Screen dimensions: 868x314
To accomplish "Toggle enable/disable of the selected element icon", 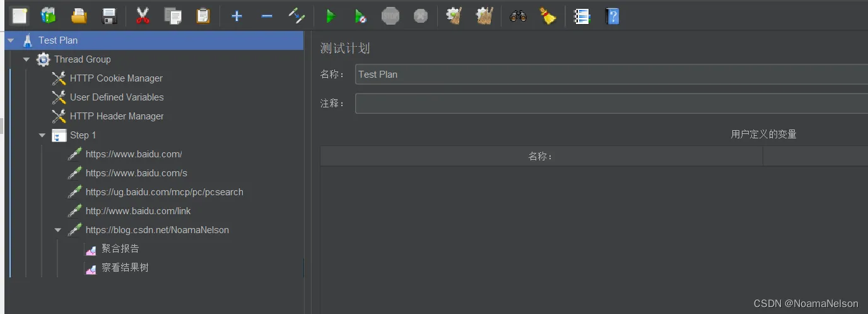I will [x=296, y=16].
